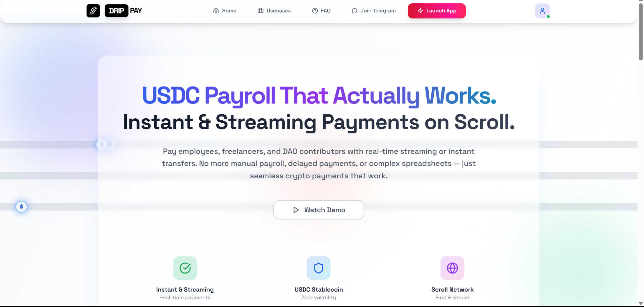This screenshot has height=307, width=644.
Task: Click the floating dollar coin icon
Action: tap(21, 207)
